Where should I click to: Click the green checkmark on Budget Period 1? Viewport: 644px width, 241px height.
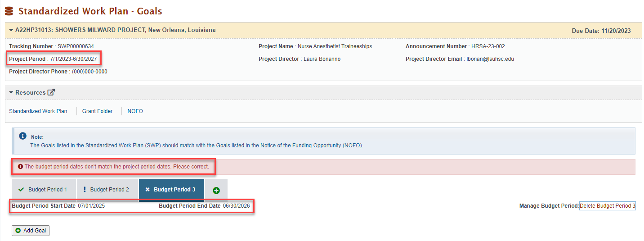[21, 190]
